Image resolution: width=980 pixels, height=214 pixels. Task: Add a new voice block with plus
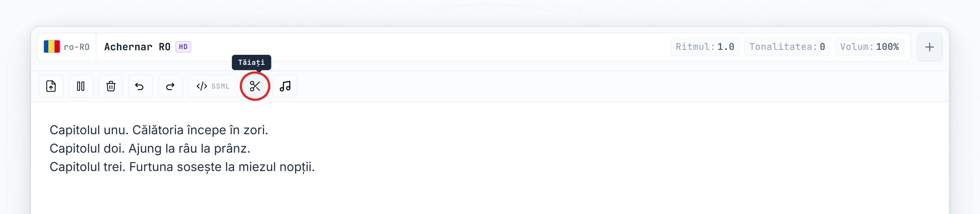click(x=929, y=47)
